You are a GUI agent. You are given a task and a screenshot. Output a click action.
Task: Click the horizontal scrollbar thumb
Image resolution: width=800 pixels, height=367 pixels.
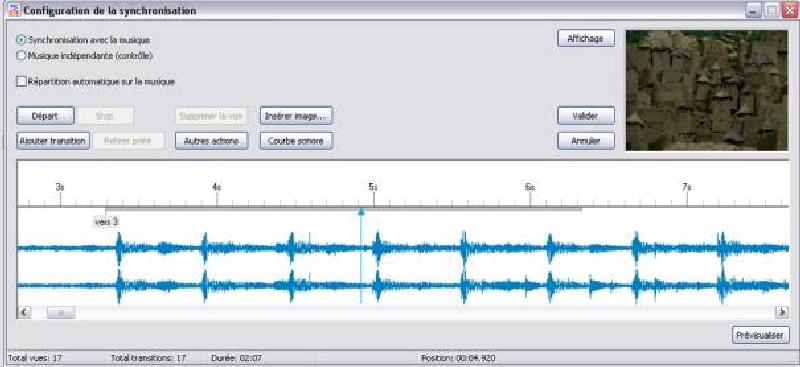(x=61, y=312)
